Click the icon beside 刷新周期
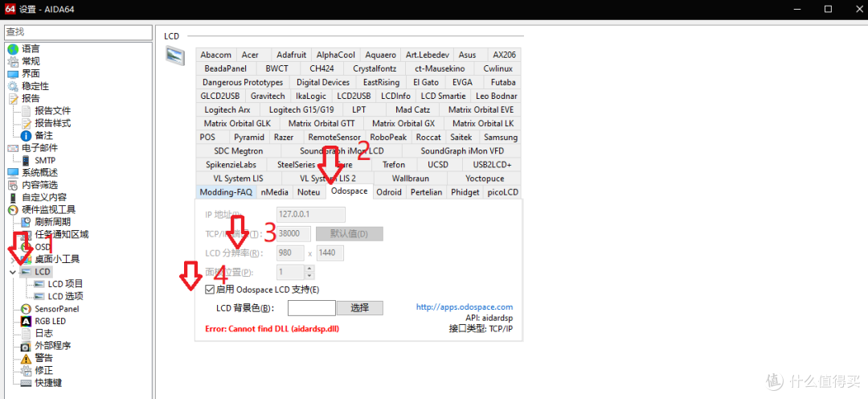The image size is (868, 399). tap(26, 222)
